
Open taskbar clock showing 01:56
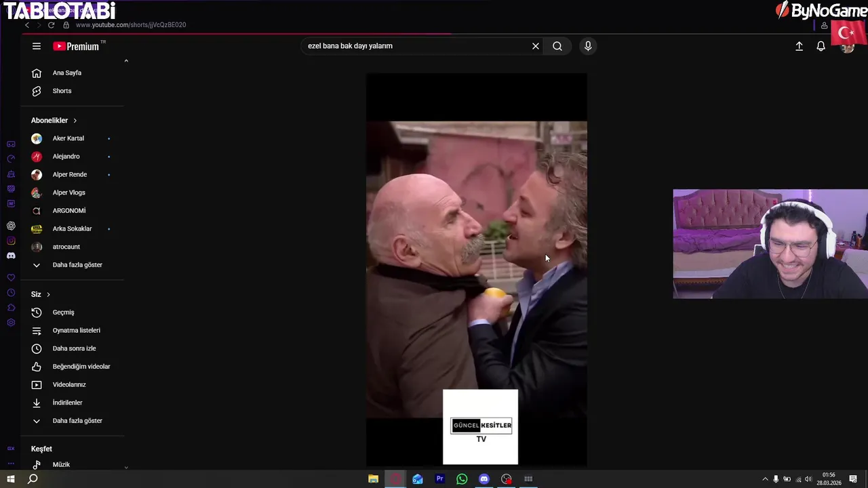click(829, 479)
